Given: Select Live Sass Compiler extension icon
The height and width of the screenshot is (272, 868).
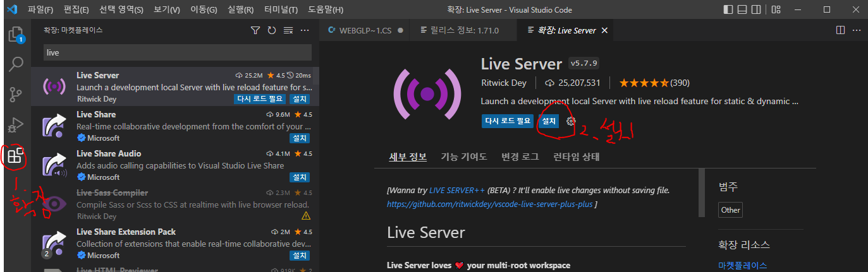Looking at the screenshot, I should pos(53,204).
